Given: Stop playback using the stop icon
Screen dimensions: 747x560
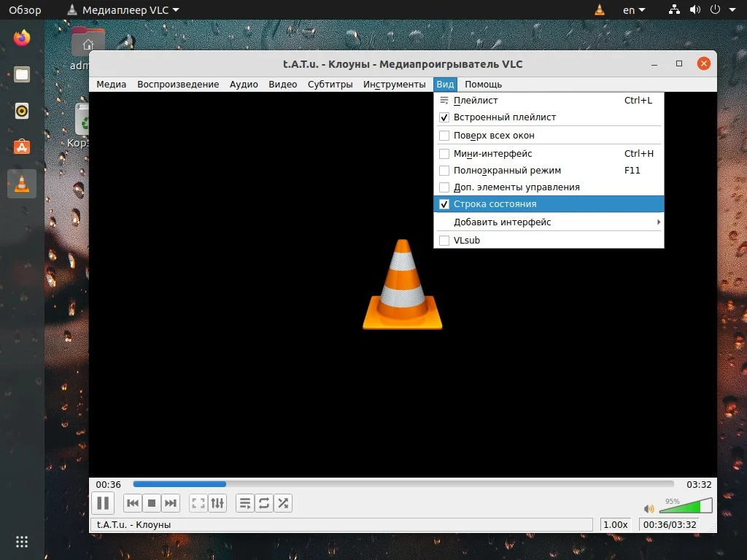Looking at the screenshot, I should pyautogui.click(x=151, y=502).
